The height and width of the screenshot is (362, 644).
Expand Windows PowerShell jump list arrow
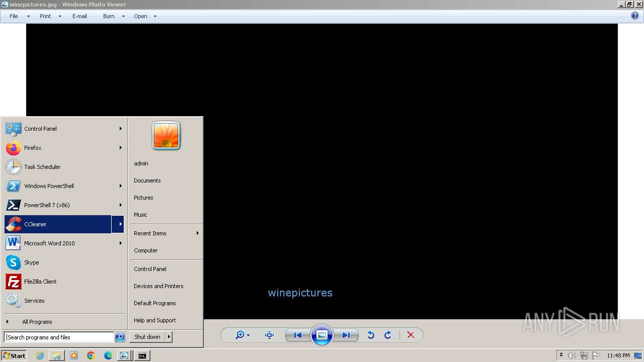pyautogui.click(x=120, y=186)
